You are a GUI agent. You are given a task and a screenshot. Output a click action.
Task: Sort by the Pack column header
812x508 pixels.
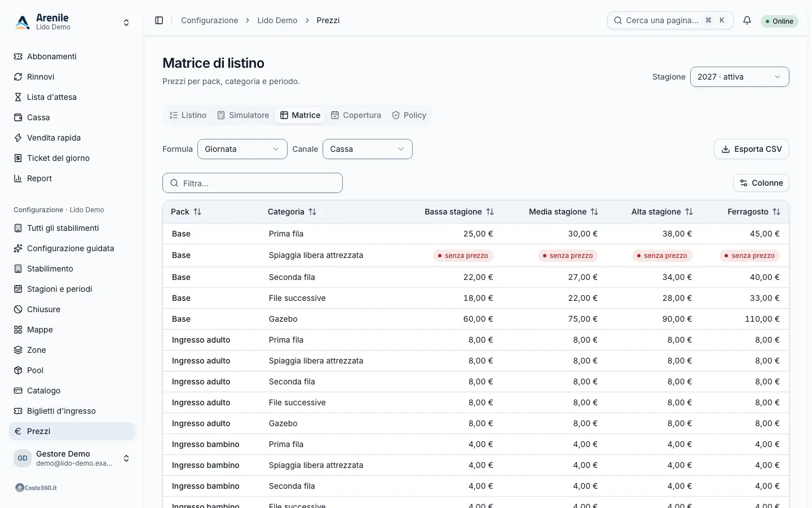(186, 212)
